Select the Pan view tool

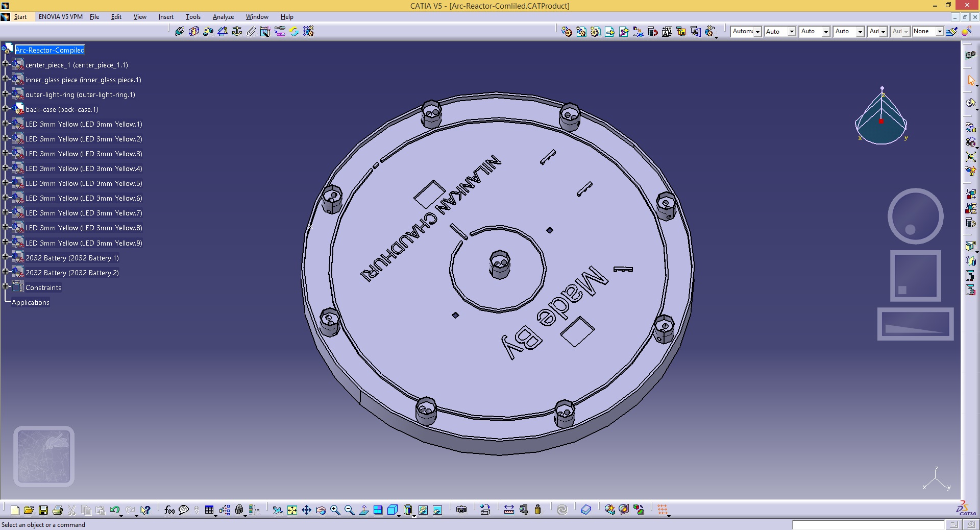coord(306,510)
